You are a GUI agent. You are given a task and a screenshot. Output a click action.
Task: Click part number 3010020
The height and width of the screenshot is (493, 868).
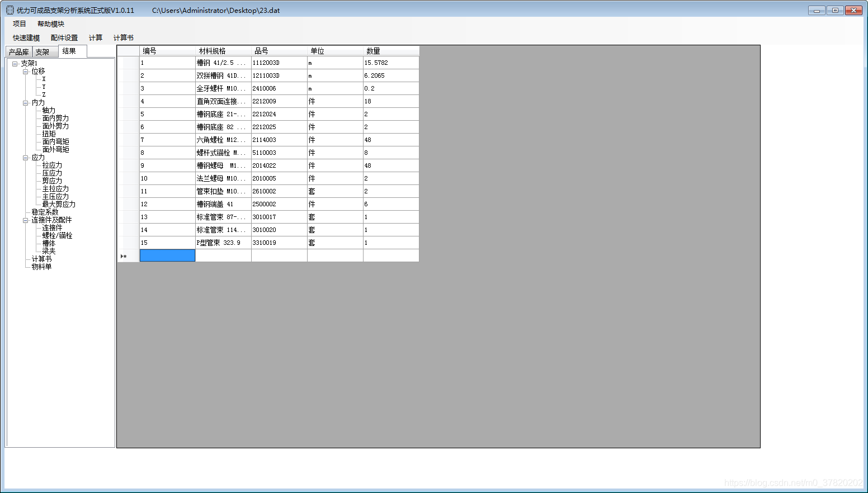(x=279, y=230)
